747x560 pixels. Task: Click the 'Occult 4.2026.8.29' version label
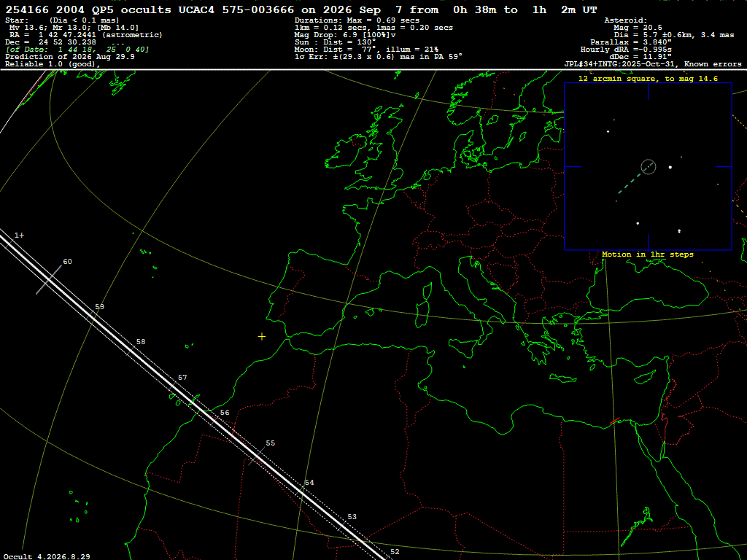[x=47, y=556]
